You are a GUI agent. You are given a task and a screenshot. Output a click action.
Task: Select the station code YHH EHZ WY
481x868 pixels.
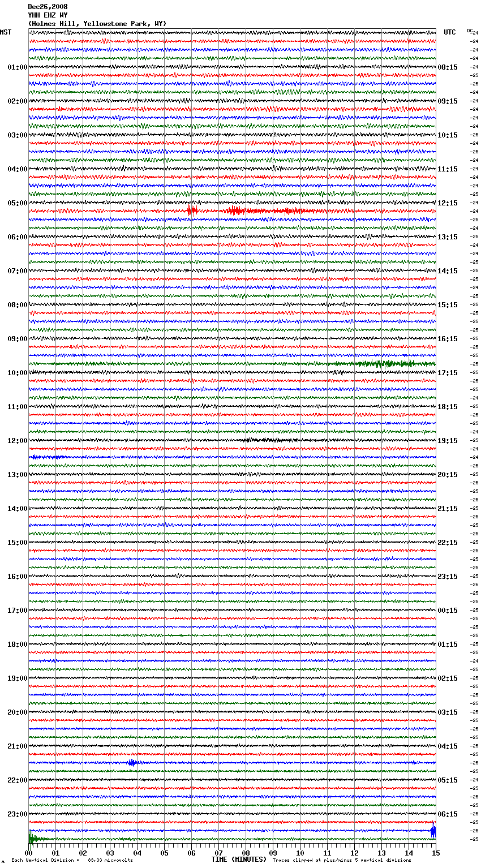click(48, 15)
